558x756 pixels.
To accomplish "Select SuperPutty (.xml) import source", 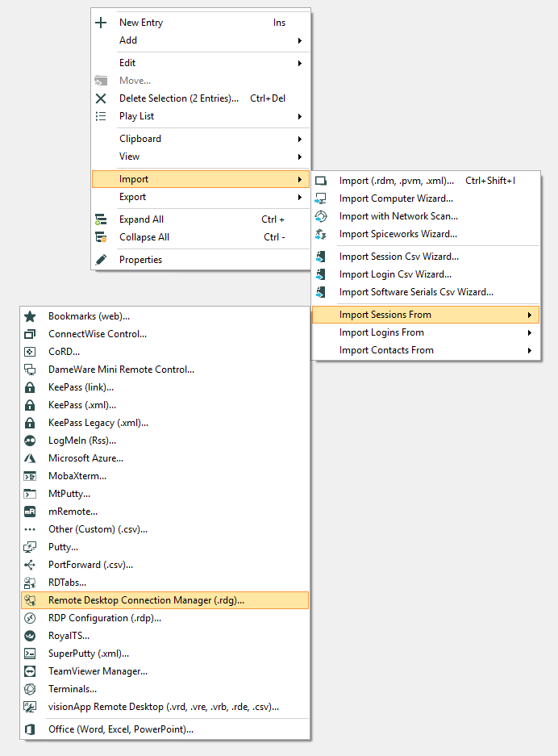I will 89,654.
